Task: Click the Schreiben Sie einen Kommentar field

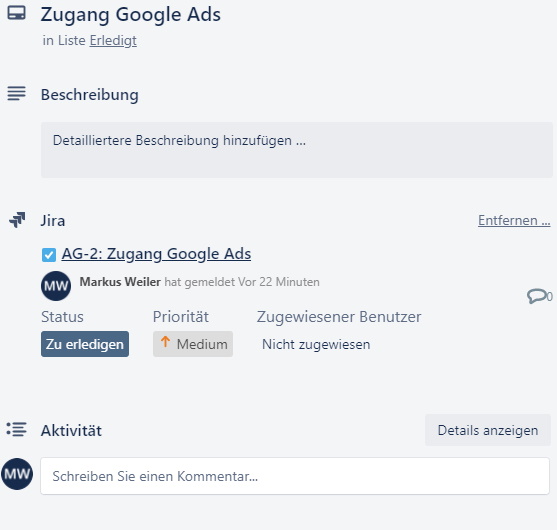Action: tap(295, 476)
